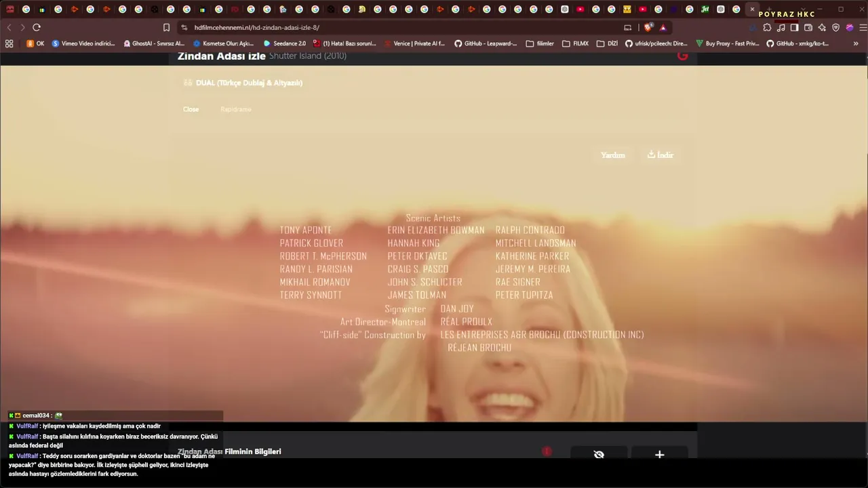
Task: Go back with the browser back arrow
Action: pos(9,27)
